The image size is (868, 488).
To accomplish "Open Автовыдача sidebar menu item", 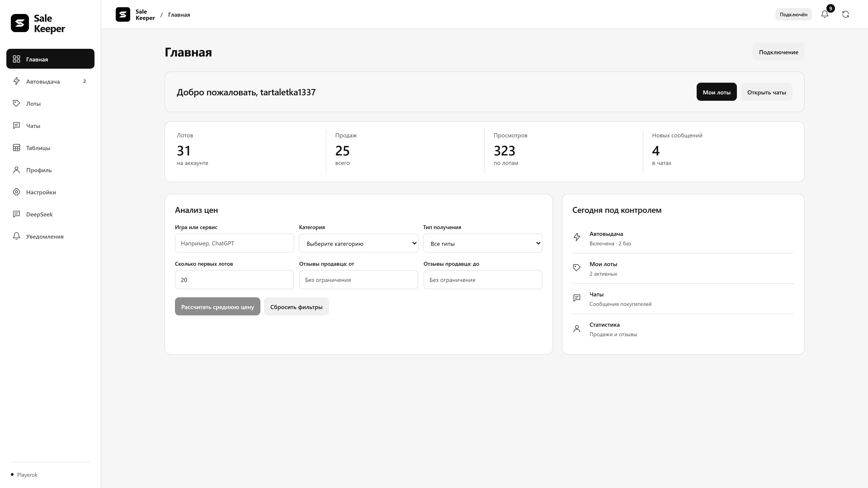I will pos(51,81).
